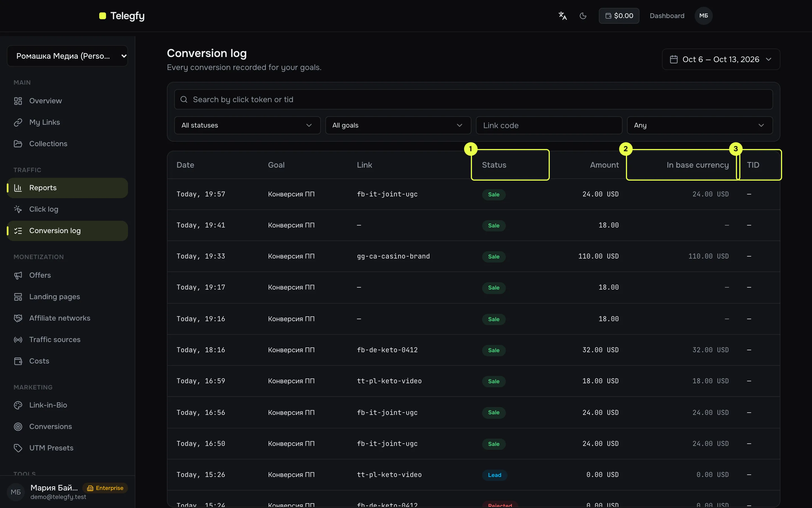Click the Affiliate networks handshake icon

point(18,318)
